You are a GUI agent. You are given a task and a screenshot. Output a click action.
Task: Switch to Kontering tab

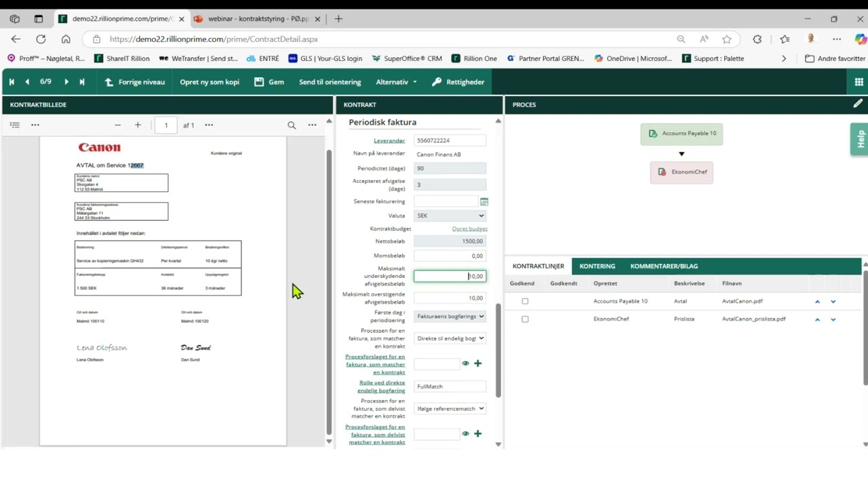597,266
